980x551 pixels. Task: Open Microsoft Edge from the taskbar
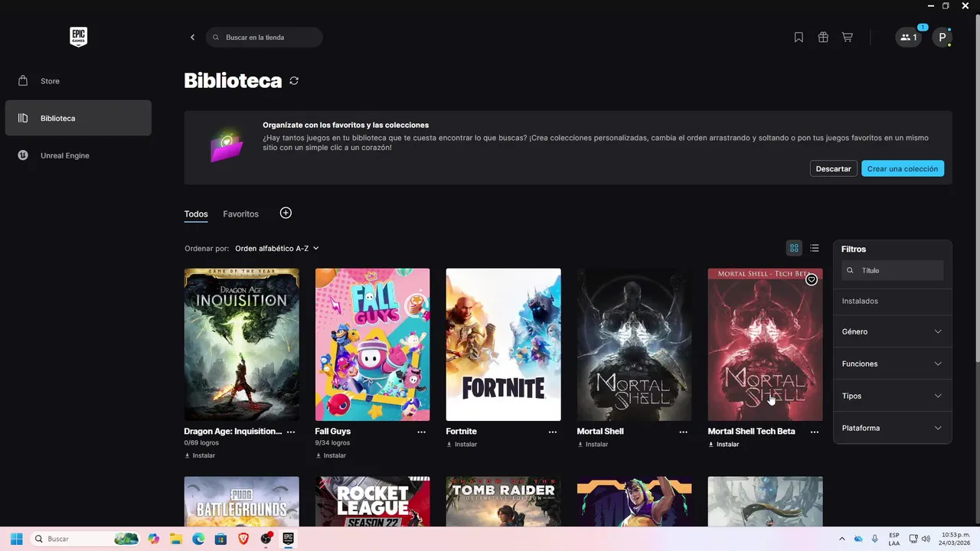(x=198, y=539)
